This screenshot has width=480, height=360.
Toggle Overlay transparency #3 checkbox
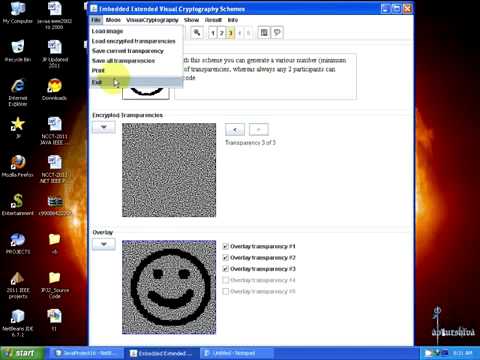point(225,269)
